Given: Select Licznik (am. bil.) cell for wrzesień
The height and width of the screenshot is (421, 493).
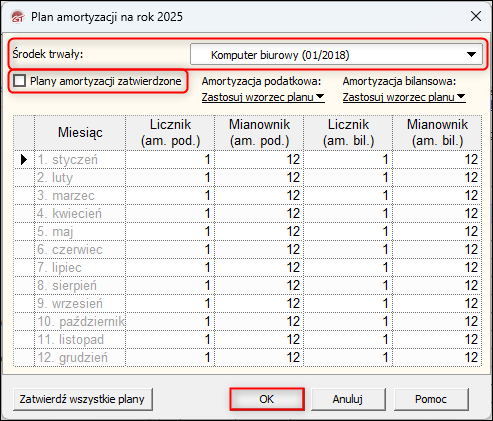Looking at the screenshot, I should pyautogui.click(x=348, y=304).
